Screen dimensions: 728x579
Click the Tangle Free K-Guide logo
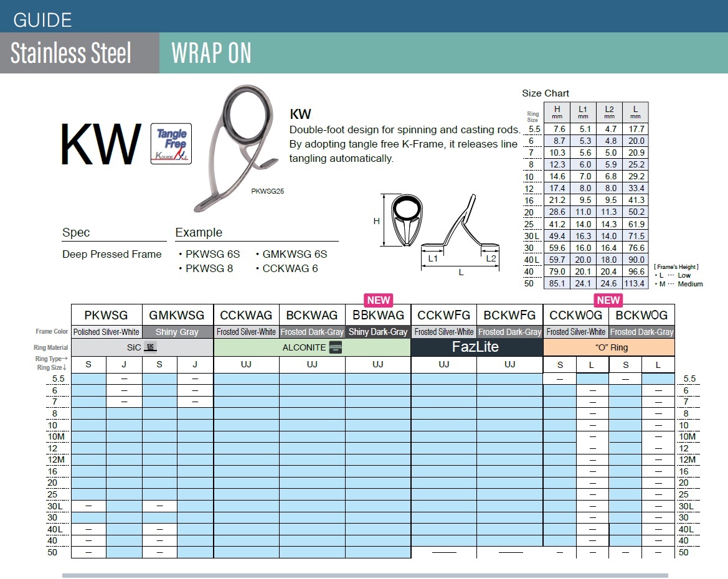[171, 144]
